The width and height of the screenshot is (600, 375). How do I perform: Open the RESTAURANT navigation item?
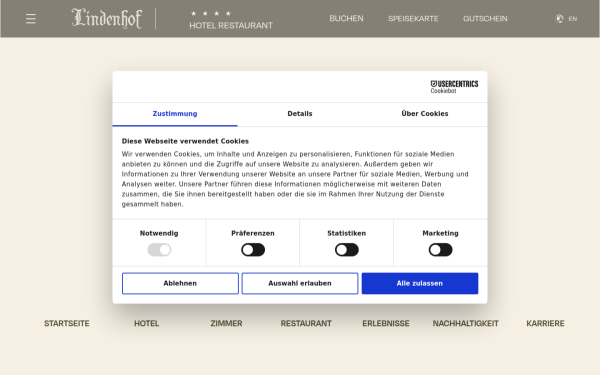(x=306, y=324)
